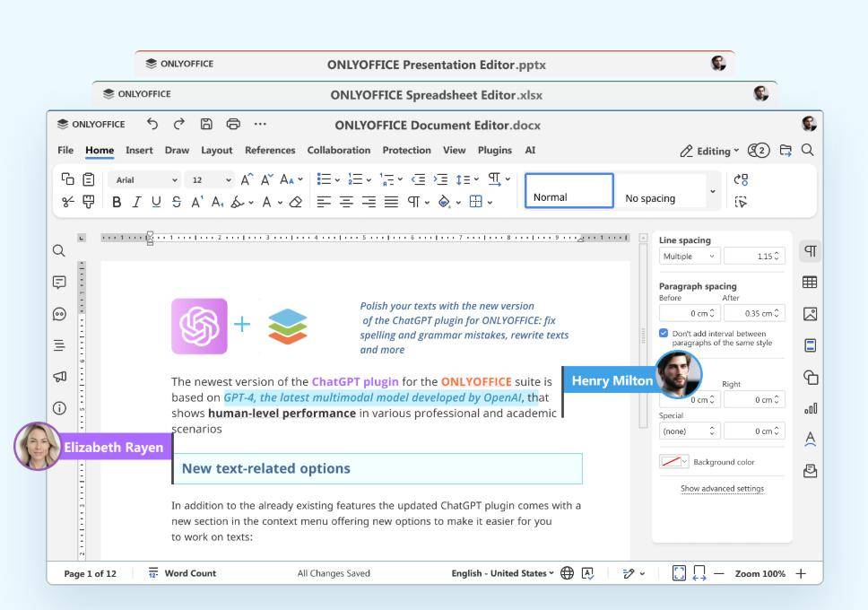868x610 pixels.
Task: Click the Print icon in title bar
Action: click(233, 125)
